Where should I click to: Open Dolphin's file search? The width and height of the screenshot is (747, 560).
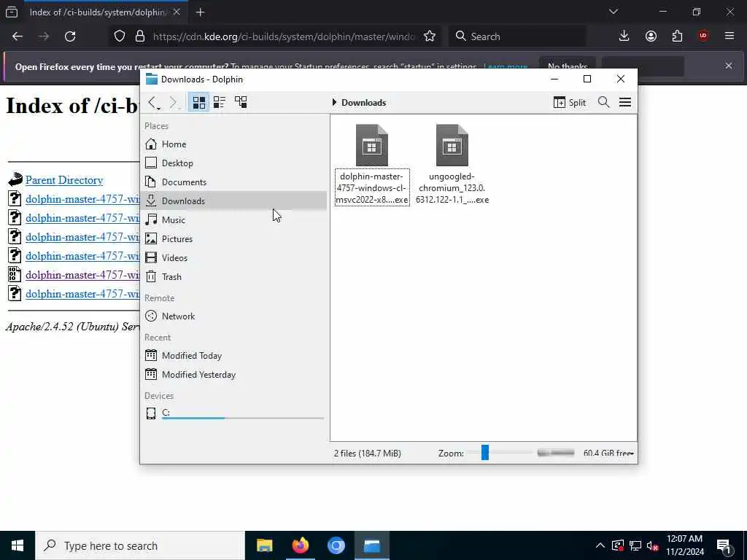603,102
